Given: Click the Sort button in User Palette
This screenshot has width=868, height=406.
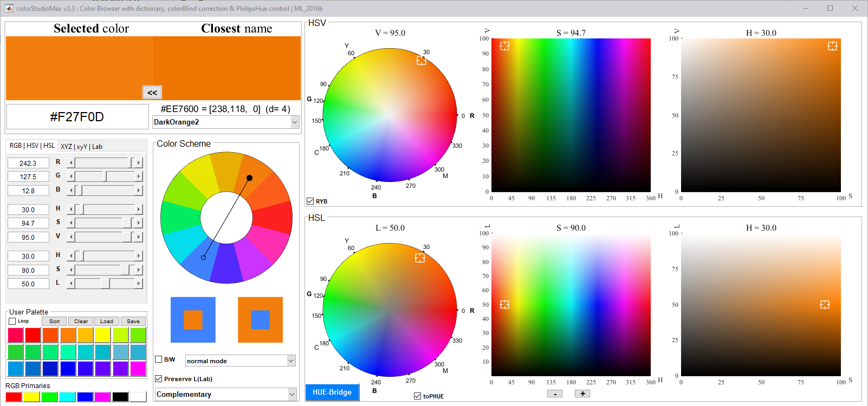Looking at the screenshot, I should 54,322.
